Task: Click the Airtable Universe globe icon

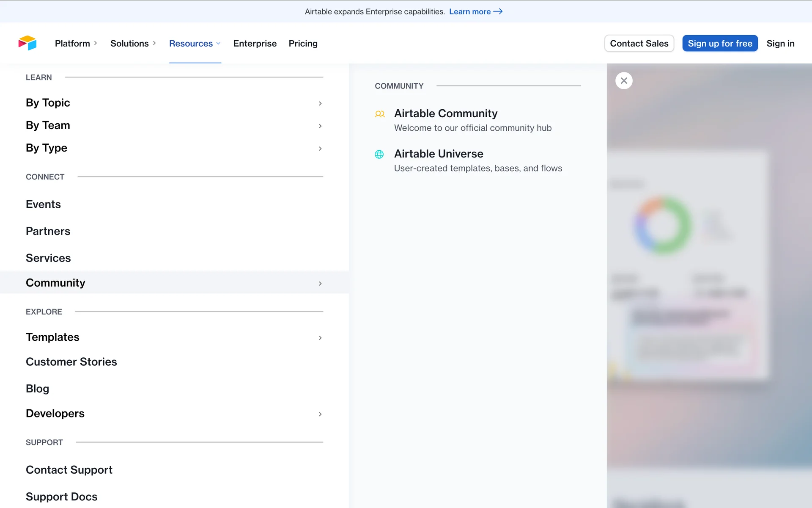Action: [379, 155]
